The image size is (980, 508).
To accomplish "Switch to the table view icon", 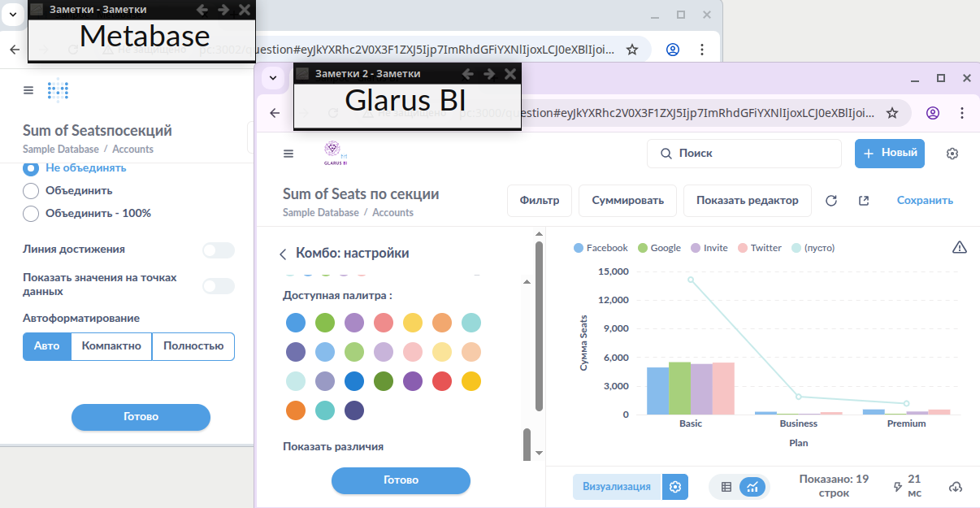I will point(726,487).
